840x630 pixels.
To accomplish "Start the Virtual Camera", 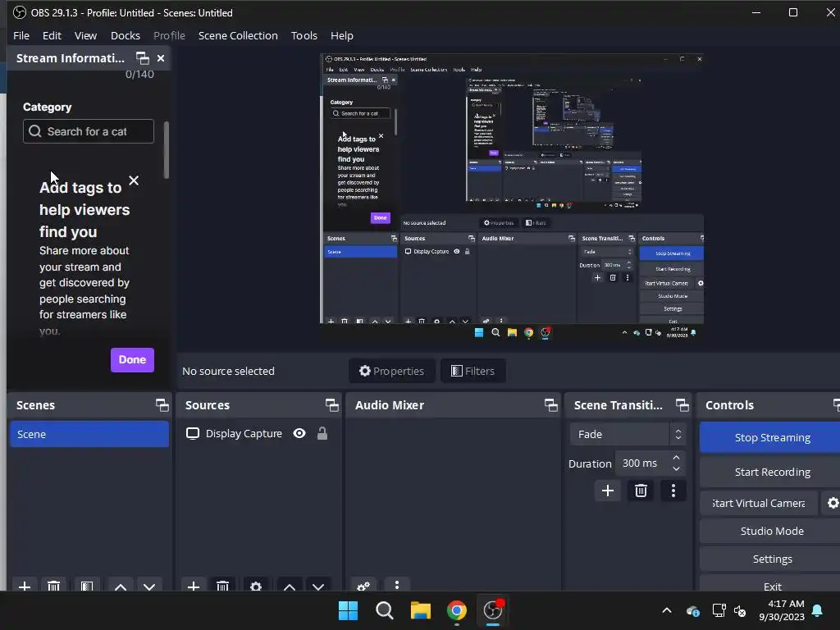I will (x=759, y=503).
